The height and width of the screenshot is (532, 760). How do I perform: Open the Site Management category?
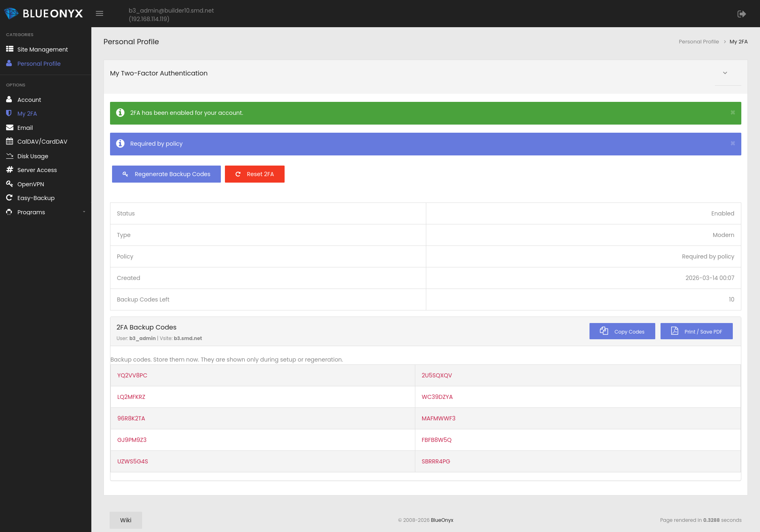pos(42,50)
